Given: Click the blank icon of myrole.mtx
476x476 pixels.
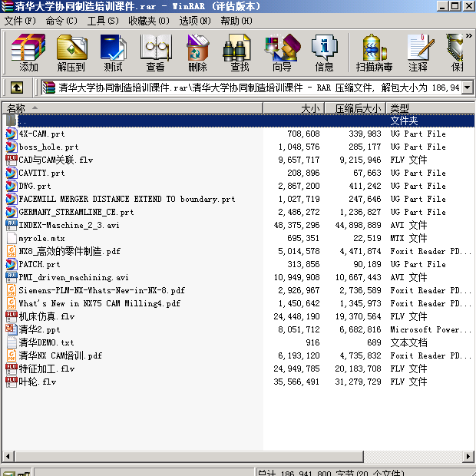Looking at the screenshot, I should pos(12,238).
